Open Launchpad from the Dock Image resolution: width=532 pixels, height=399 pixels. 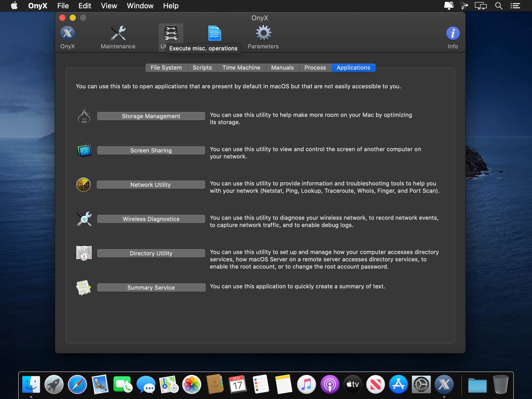click(54, 384)
